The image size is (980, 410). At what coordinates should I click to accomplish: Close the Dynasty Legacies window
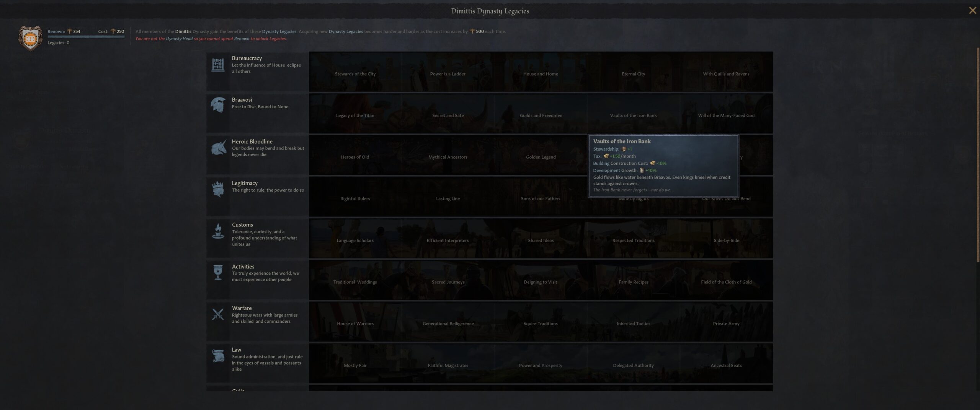[972, 11]
